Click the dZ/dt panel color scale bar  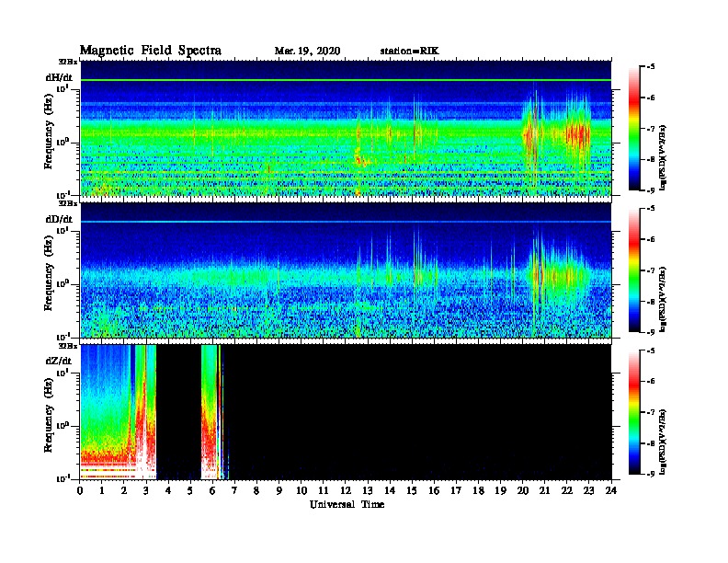634,412
